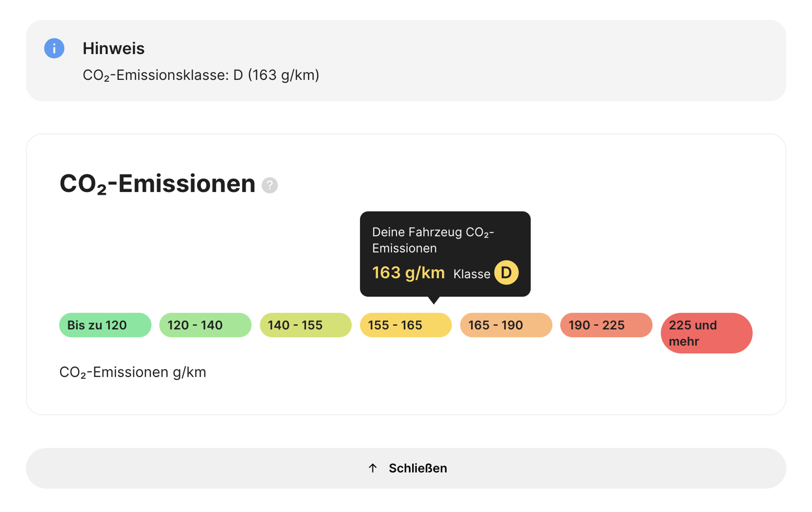Click the up arrow icon in Schließen bar
Viewport: 812px width, 512px height.
(373, 468)
